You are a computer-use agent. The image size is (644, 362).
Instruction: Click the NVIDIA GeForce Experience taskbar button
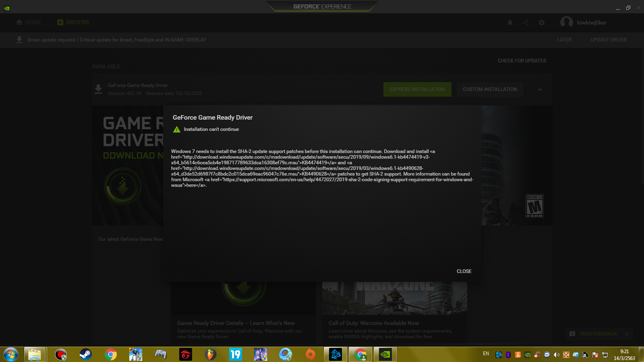(385, 354)
